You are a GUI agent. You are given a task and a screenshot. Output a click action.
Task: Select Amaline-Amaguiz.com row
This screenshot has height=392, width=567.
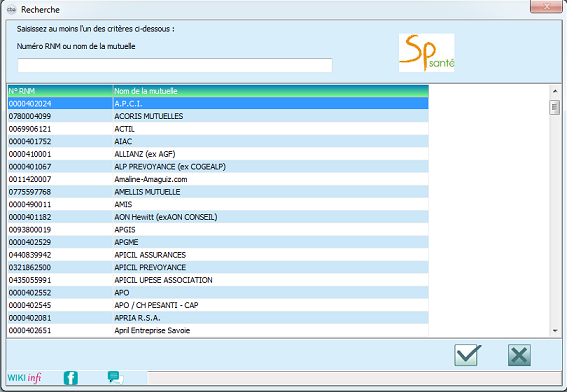(x=218, y=179)
